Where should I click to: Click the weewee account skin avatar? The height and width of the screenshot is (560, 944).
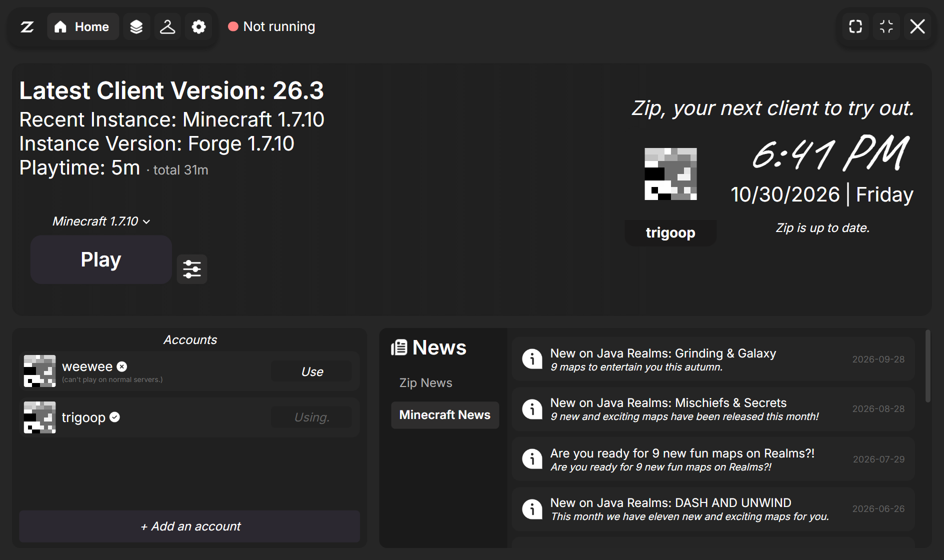coord(40,371)
